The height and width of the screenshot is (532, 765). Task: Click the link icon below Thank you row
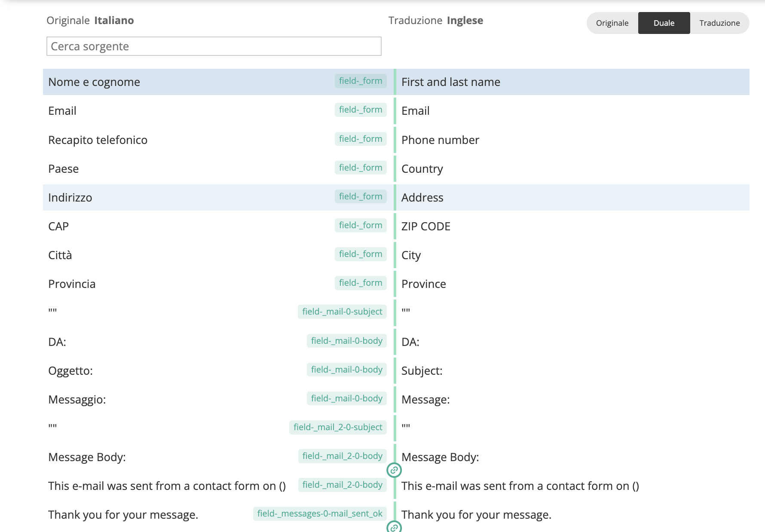[x=394, y=527]
